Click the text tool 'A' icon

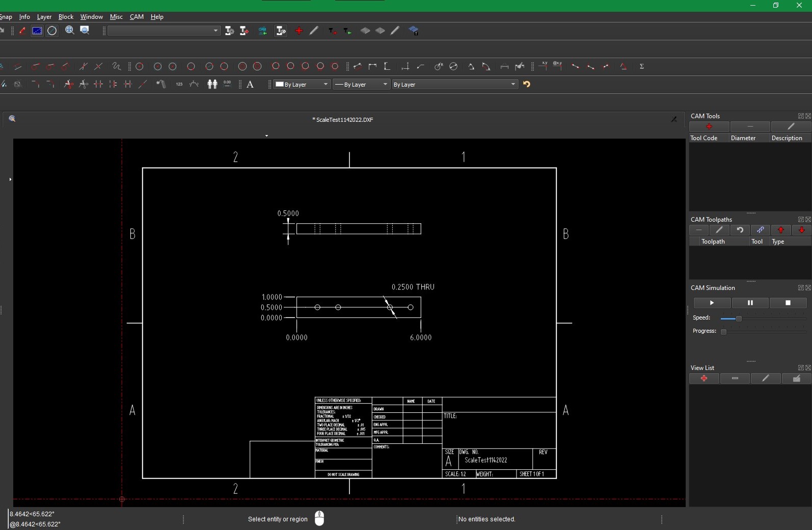click(x=250, y=85)
